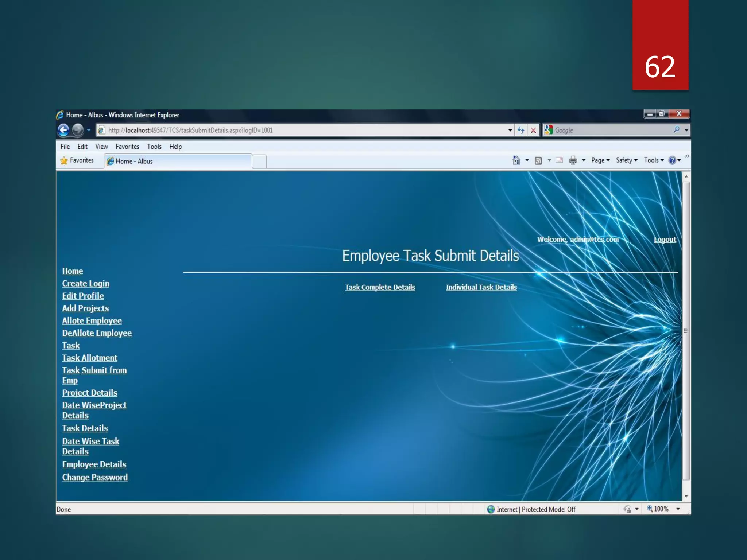Click the Refresh page icon

pos(521,130)
